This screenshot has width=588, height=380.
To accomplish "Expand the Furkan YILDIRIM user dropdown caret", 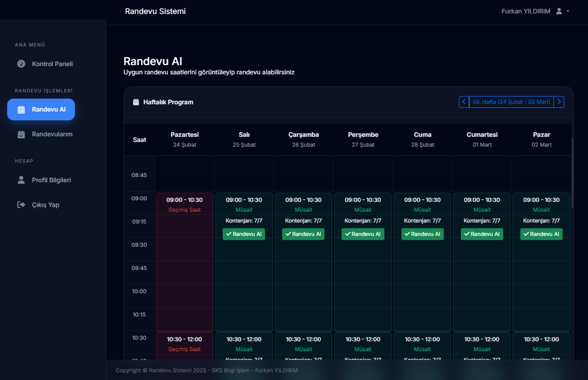I will pos(568,11).
